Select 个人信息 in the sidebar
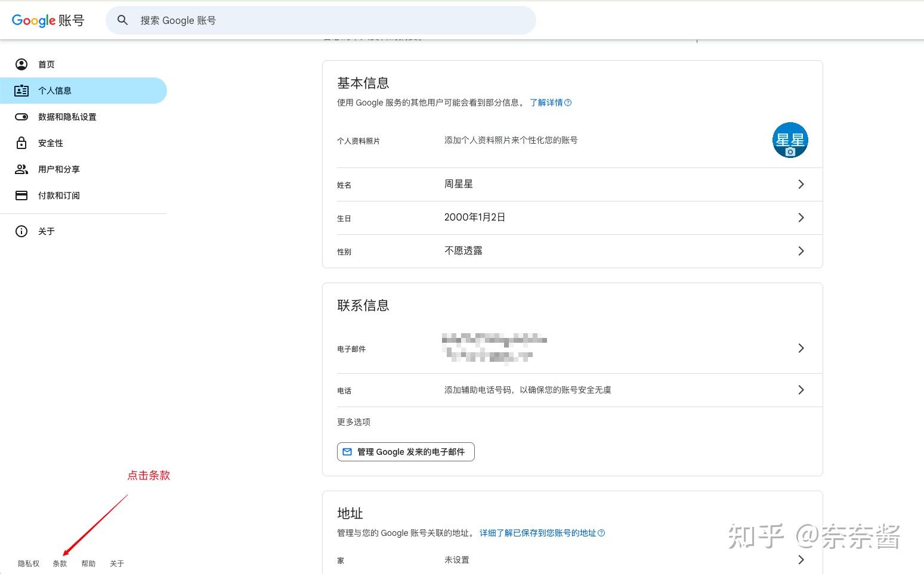 click(84, 91)
